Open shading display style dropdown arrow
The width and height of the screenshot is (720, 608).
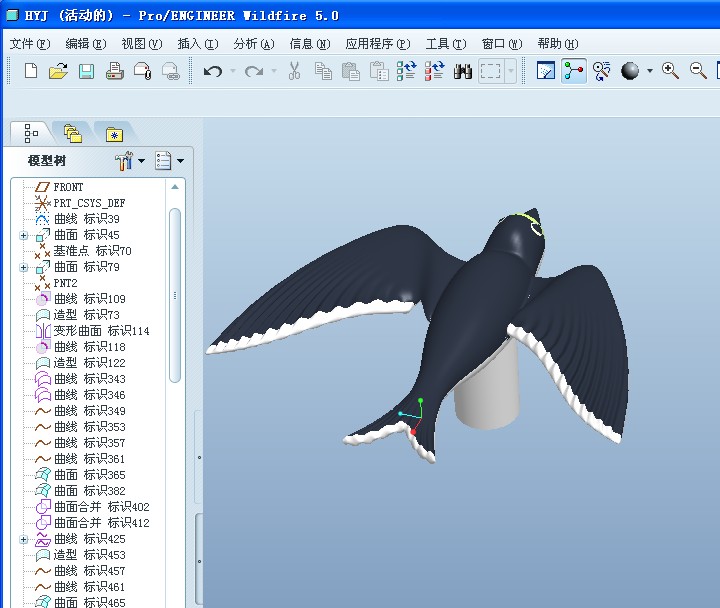click(650, 71)
